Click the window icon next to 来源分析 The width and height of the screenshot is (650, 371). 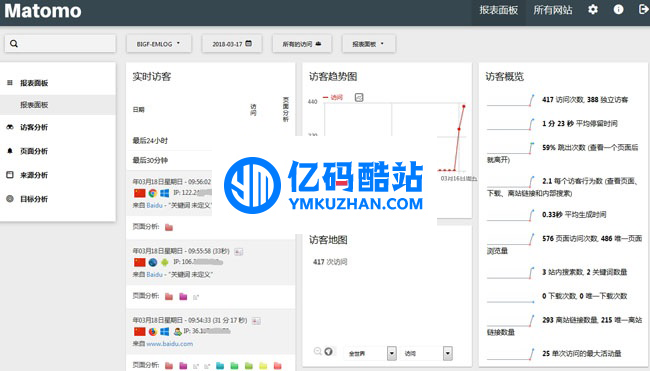[10, 175]
